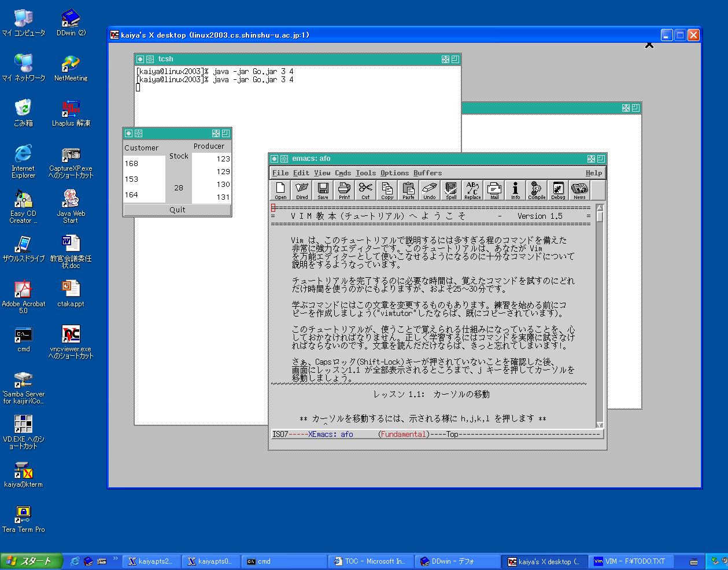728x570 pixels.
Task: Click Producer value 123
Action: (x=223, y=159)
